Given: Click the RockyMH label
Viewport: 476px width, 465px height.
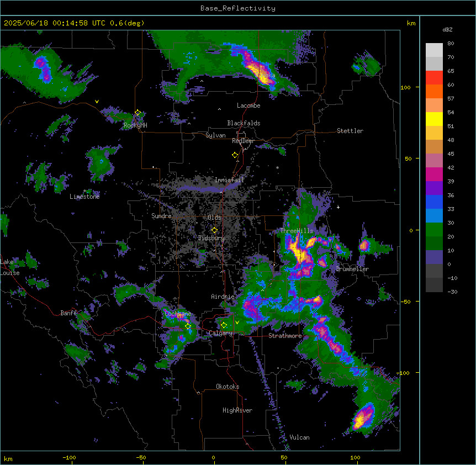Looking at the screenshot, I should coord(135,125).
